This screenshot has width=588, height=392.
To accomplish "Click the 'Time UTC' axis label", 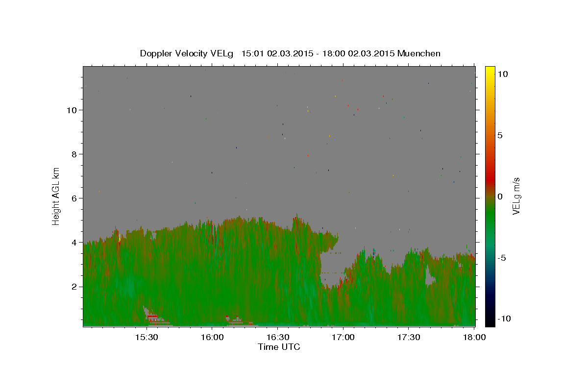I will click(x=279, y=347).
